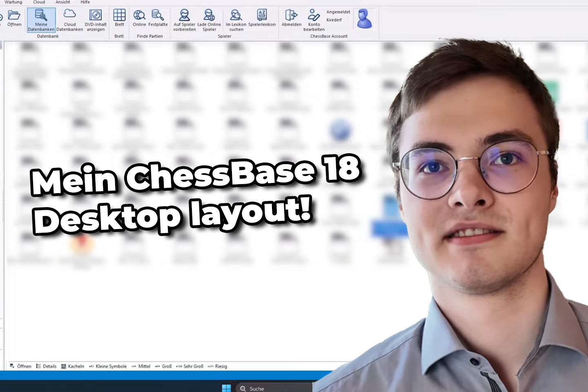588x392 pixels.
Task: Open the Hilfe menu tab
Action: (85, 2)
